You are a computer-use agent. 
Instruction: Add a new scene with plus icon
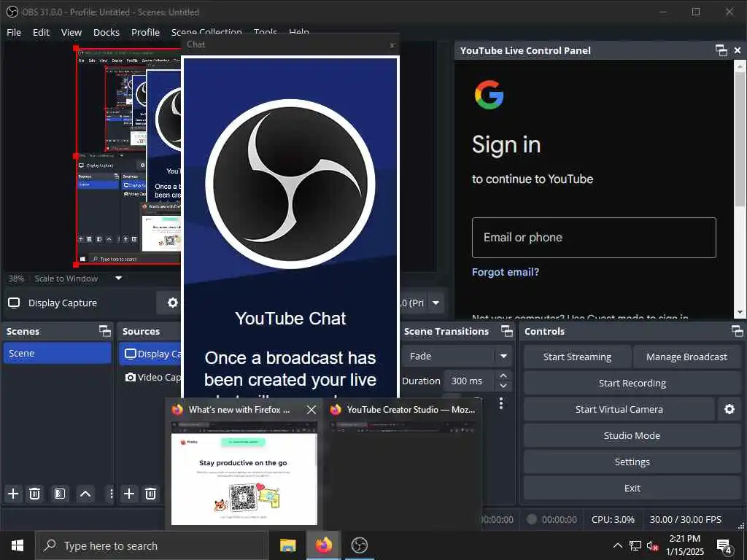(13, 494)
